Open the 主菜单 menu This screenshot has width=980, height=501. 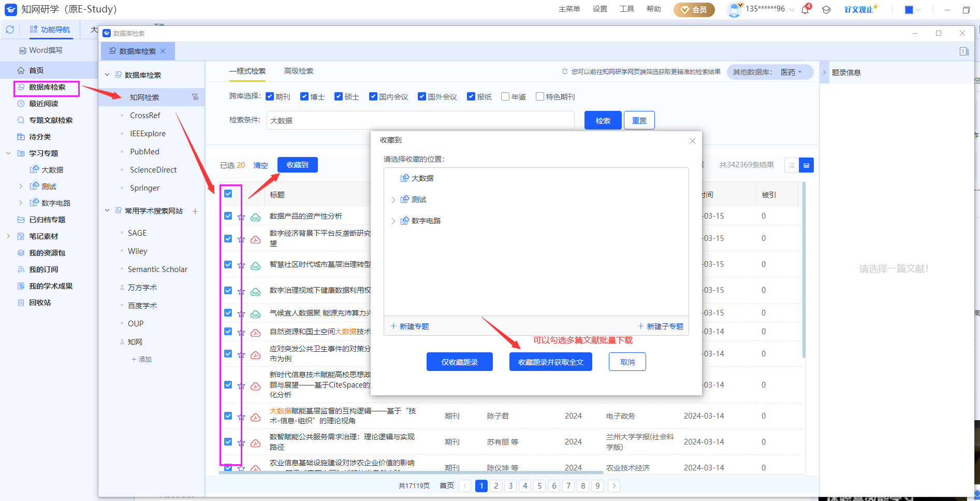[569, 9]
